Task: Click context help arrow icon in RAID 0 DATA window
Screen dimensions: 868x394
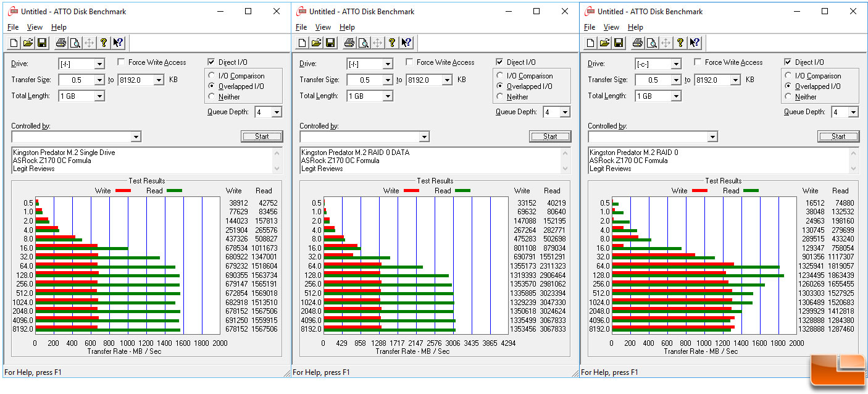Action: 406,43
